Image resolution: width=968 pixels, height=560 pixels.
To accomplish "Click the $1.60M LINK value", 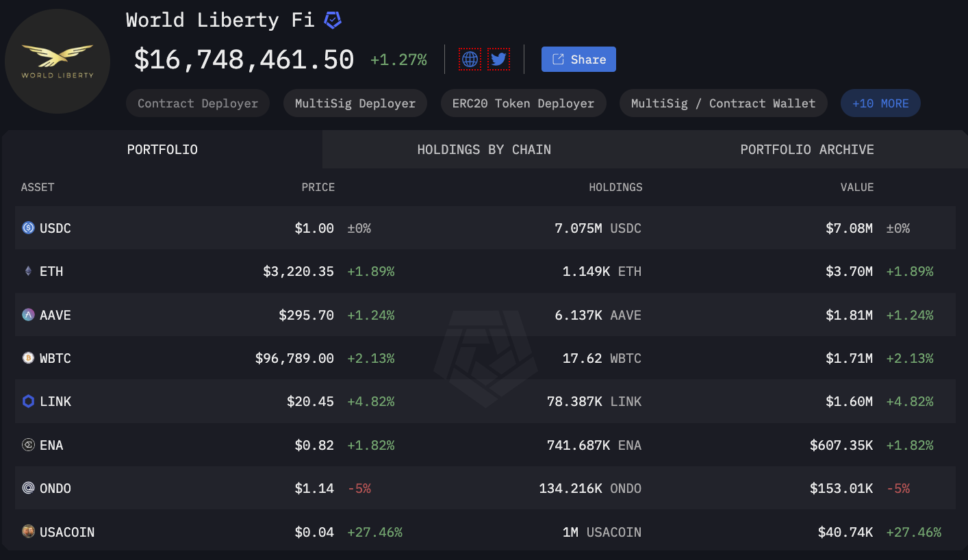I will click(850, 401).
